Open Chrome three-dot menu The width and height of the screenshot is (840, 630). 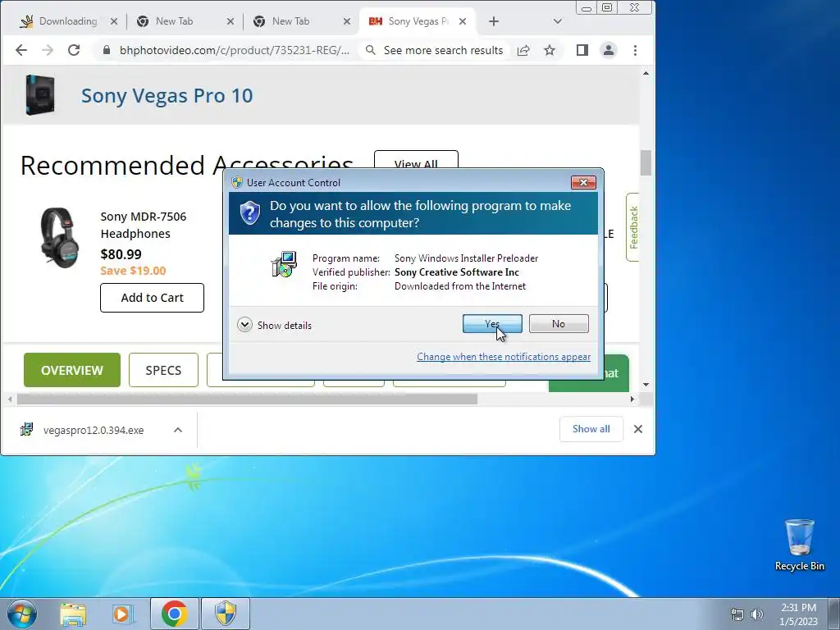(636, 50)
